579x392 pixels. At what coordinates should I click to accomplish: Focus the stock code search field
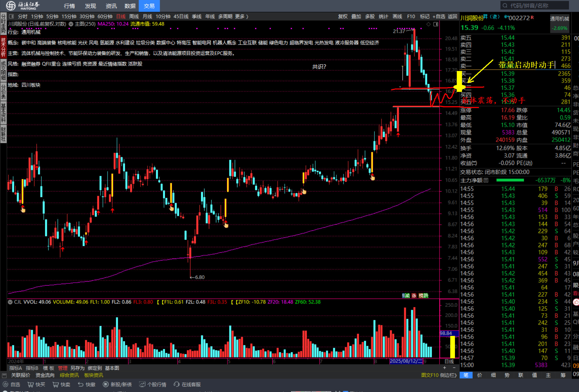(x=534, y=5)
